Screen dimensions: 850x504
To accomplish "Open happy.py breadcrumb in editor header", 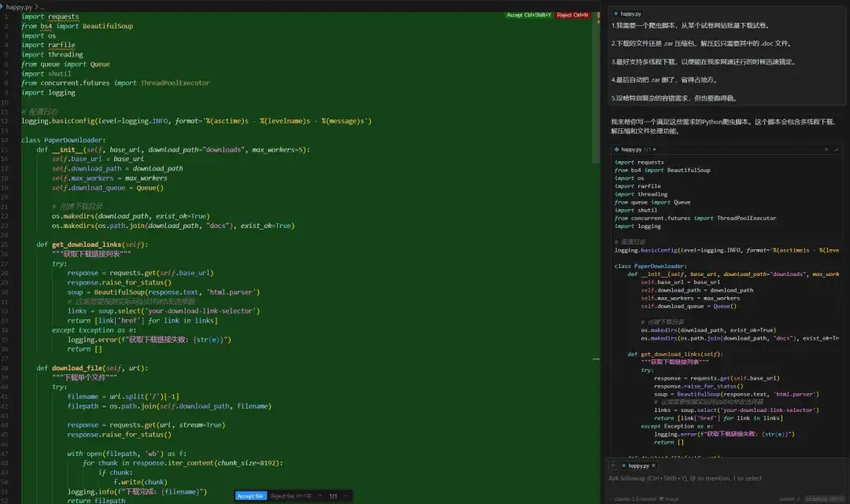I will click(18, 7).
